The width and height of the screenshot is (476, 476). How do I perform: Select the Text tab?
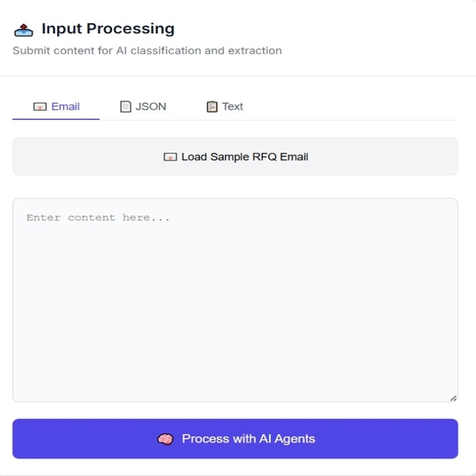point(225,106)
